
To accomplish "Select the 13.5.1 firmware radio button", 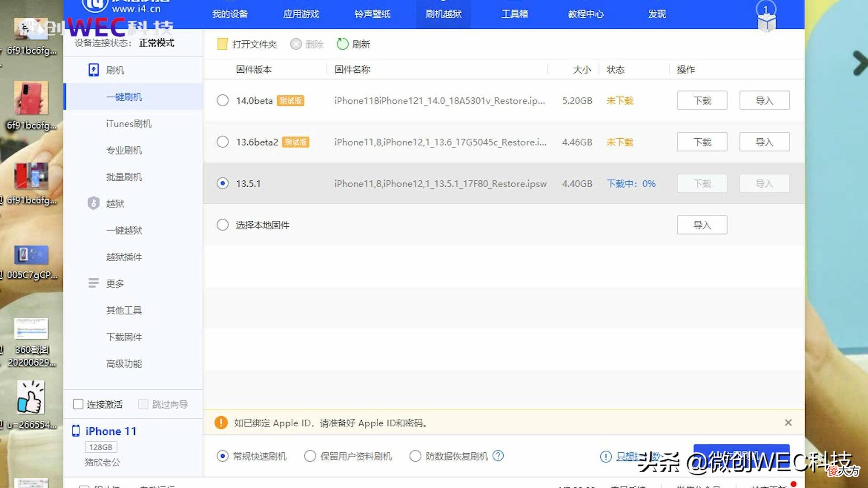I will pyautogui.click(x=222, y=183).
